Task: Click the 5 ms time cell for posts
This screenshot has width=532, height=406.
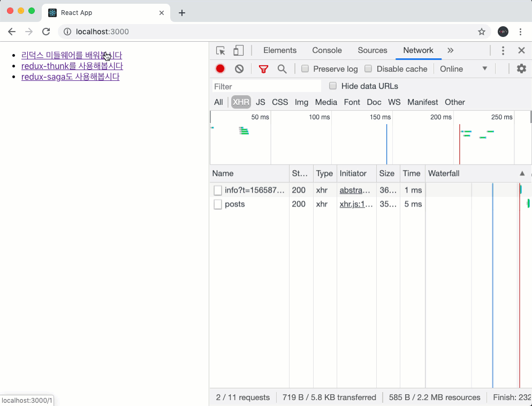Action: tap(413, 204)
